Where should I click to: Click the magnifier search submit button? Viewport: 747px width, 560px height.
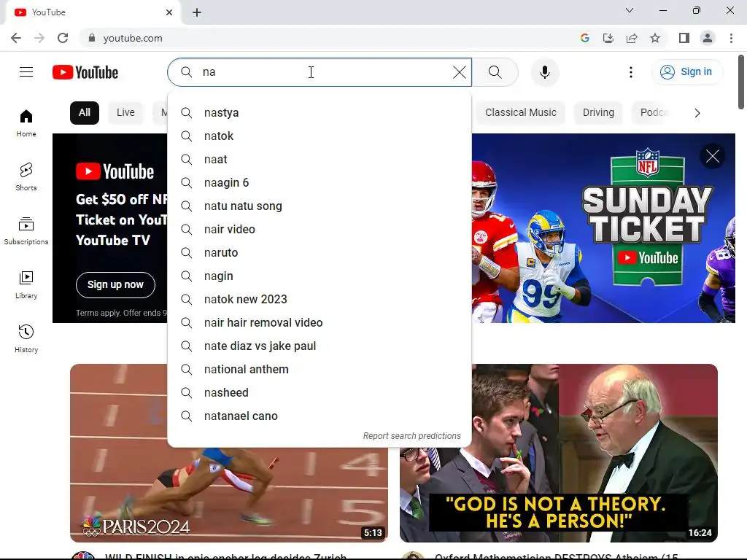pyautogui.click(x=495, y=72)
